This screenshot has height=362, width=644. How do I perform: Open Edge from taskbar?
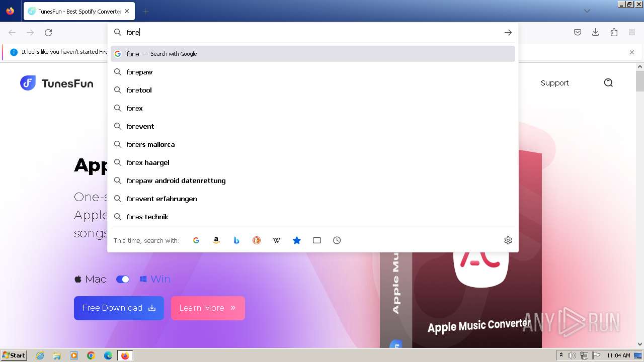click(108, 355)
